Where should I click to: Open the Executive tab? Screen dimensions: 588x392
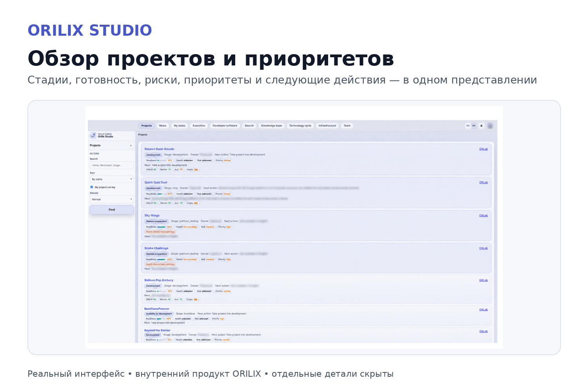pyautogui.click(x=199, y=126)
